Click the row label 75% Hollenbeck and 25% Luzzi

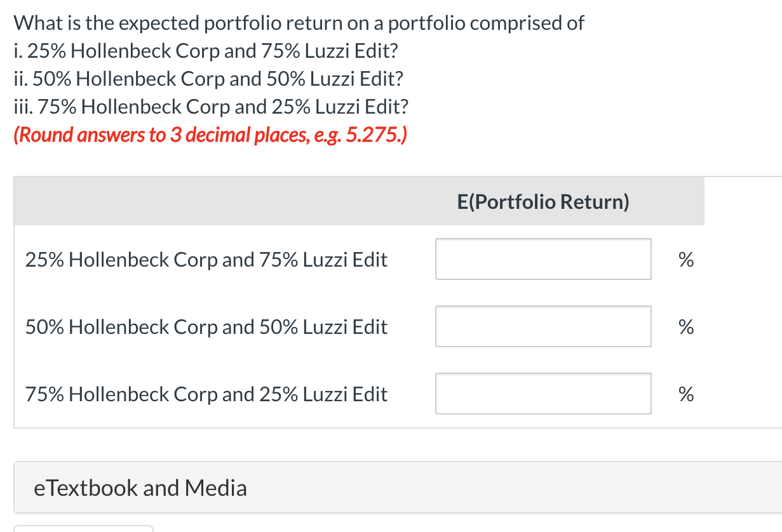206,394
